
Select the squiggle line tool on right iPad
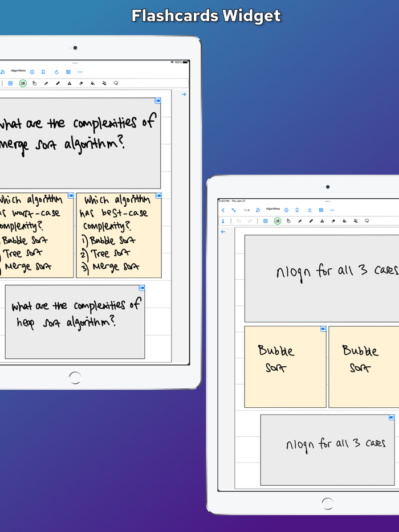(x=356, y=221)
